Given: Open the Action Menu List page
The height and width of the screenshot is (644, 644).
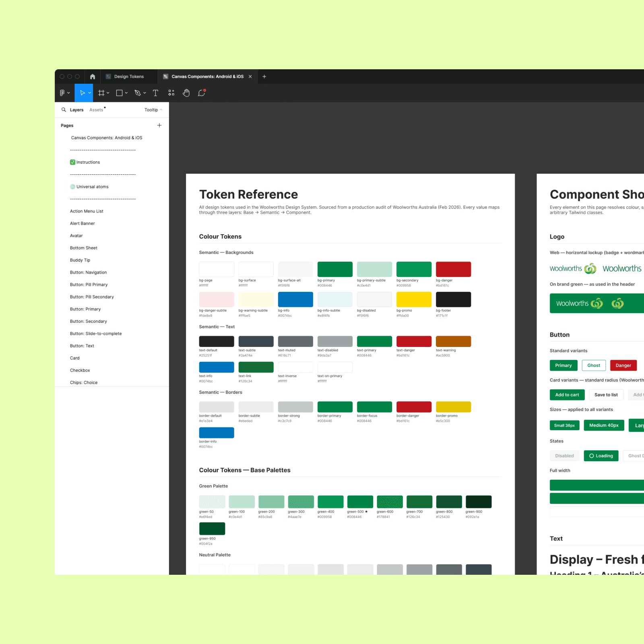Looking at the screenshot, I should [x=87, y=211].
